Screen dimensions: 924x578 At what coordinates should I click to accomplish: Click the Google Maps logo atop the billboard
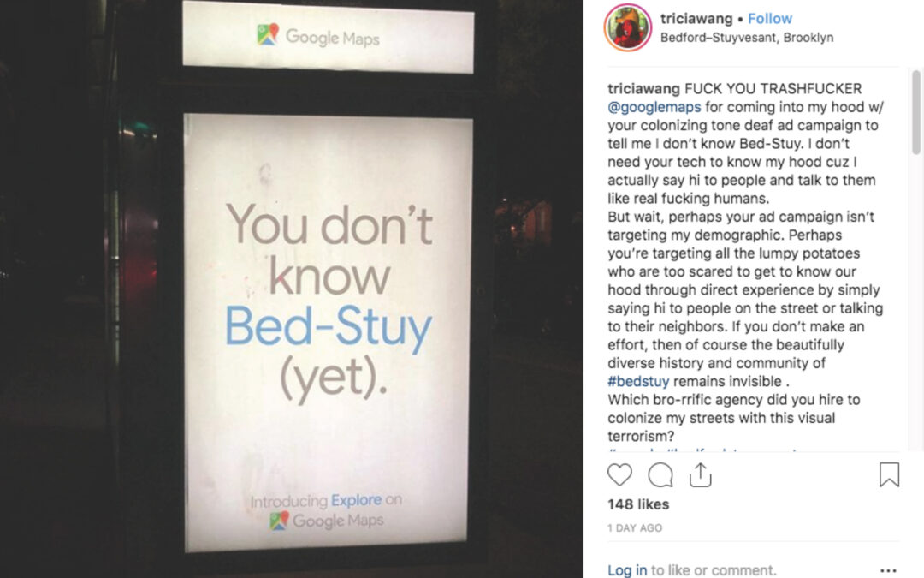point(318,37)
